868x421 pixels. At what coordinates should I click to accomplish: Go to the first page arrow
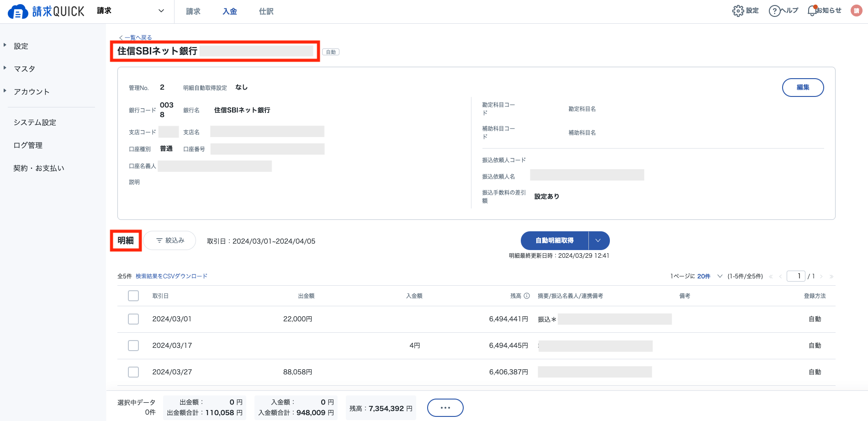point(771,277)
